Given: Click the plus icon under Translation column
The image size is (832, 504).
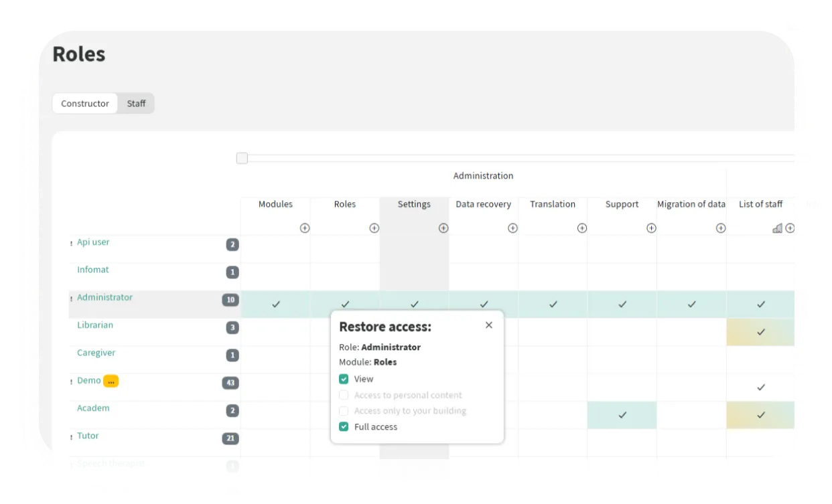Looking at the screenshot, I should pos(582,228).
